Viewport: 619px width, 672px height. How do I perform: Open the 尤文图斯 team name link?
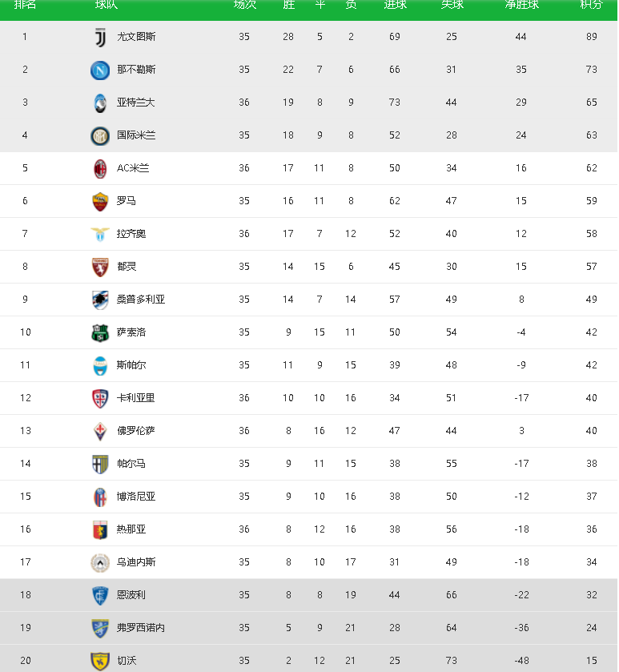(136, 37)
